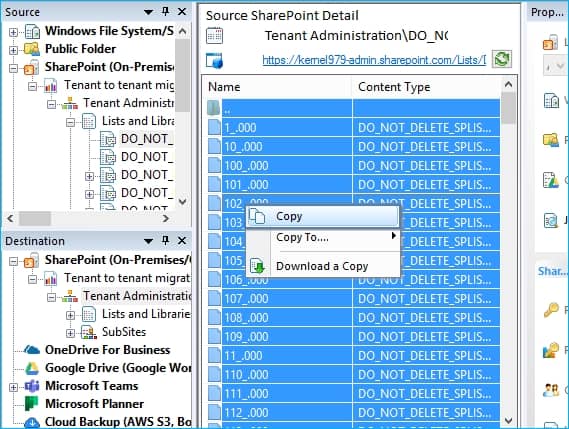Select file row 109_.000
569x429 pixels.
pos(354,336)
